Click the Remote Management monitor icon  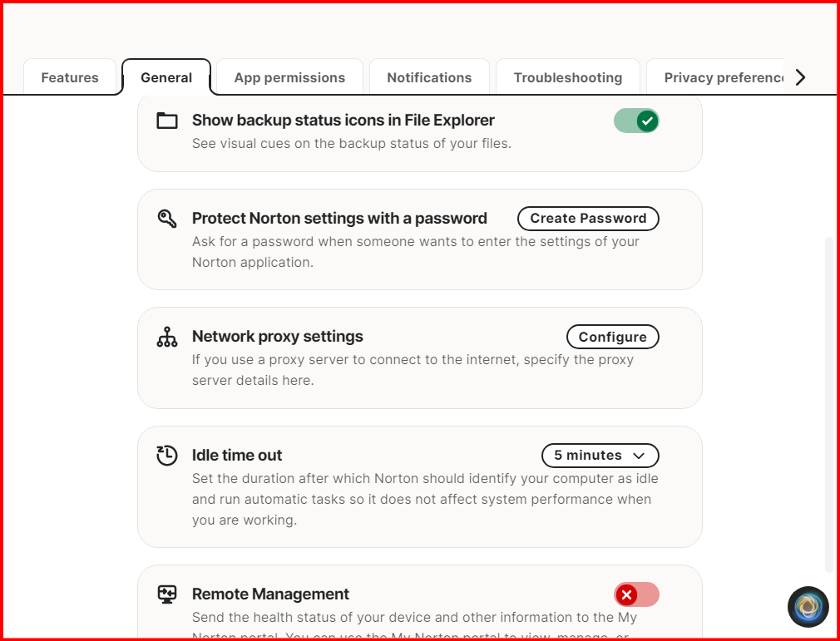point(167,594)
